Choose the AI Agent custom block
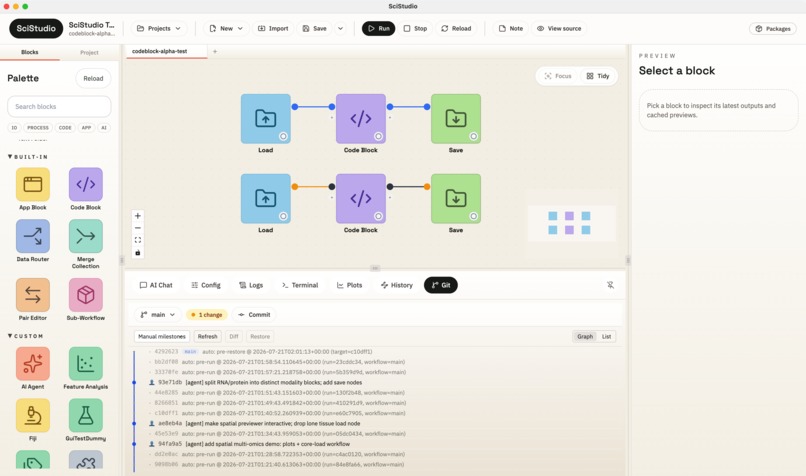Screen dimensions: 806x476 33,363
